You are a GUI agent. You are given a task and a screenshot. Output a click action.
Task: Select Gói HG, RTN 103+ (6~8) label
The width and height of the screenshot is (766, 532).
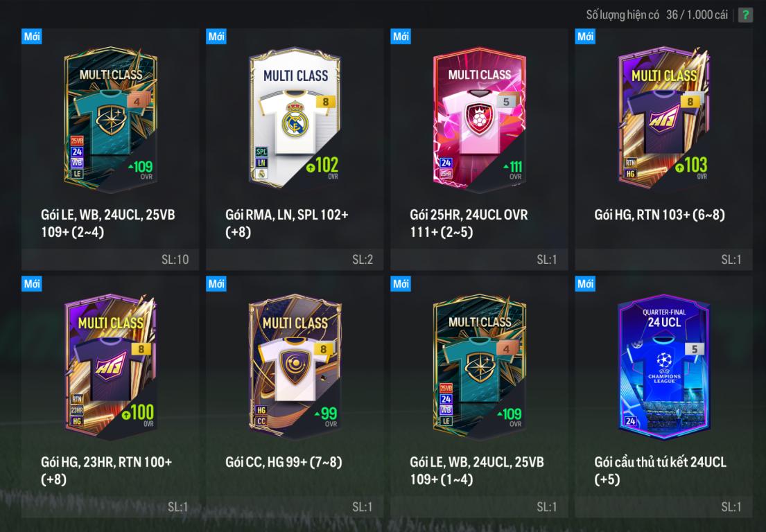coord(659,215)
